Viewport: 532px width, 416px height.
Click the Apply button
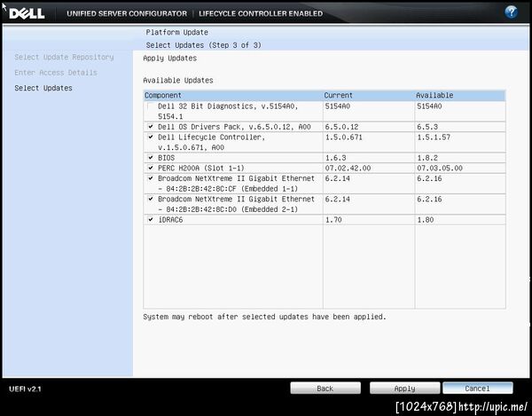(405, 389)
